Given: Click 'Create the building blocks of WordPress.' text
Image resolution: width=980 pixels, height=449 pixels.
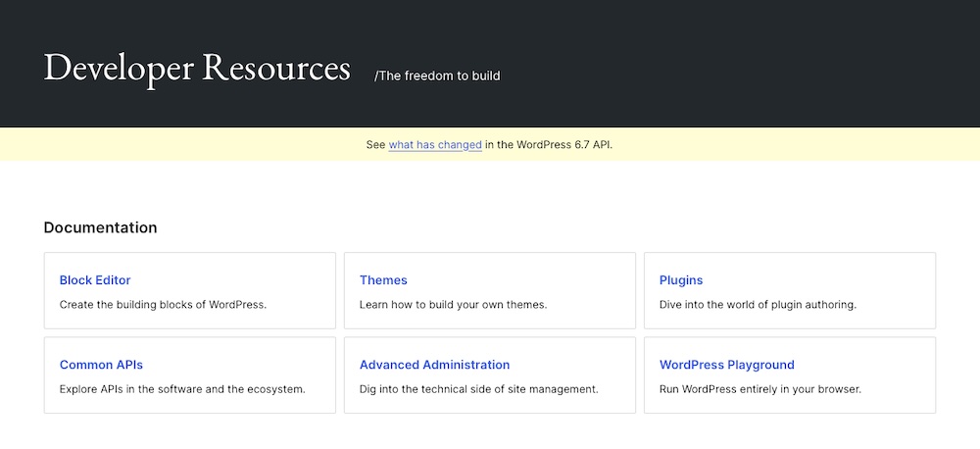Looking at the screenshot, I should (163, 305).
